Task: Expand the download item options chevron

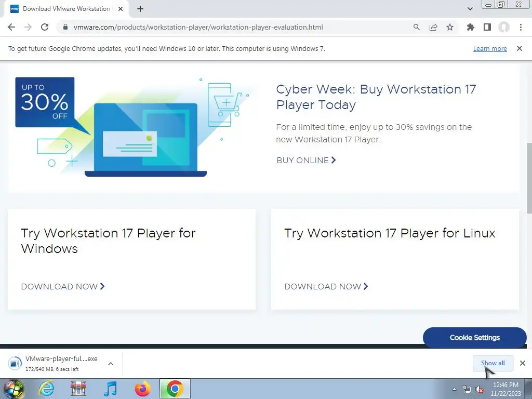Action: click(111, 363)
